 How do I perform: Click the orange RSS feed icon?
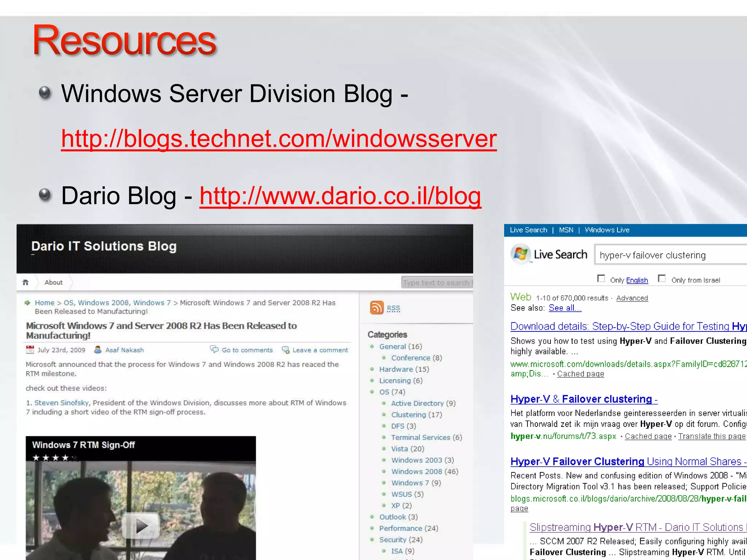click(x=377, y=308)
